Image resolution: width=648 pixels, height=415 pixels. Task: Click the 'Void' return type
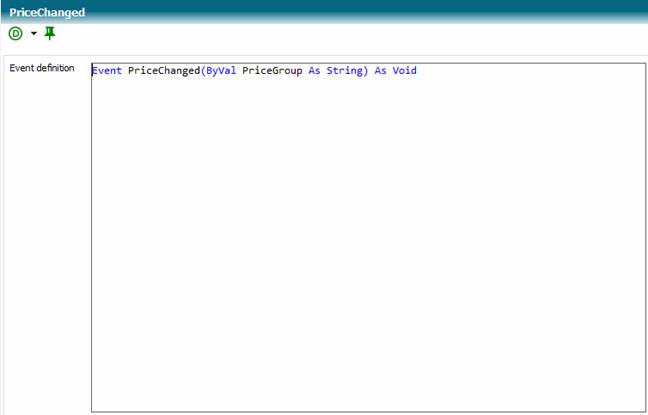click(405, 71)
